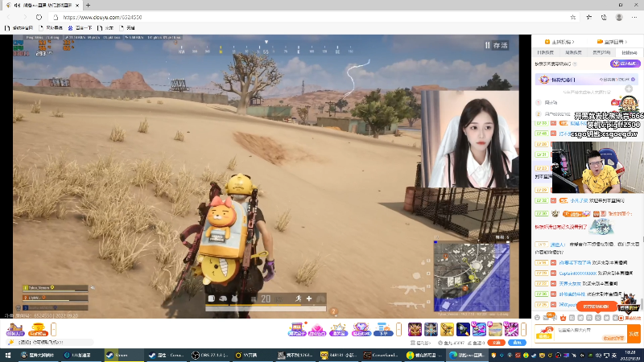The image size is (644, 362).
Task: Open the pink heart activity icon
Action: (317, 329)
